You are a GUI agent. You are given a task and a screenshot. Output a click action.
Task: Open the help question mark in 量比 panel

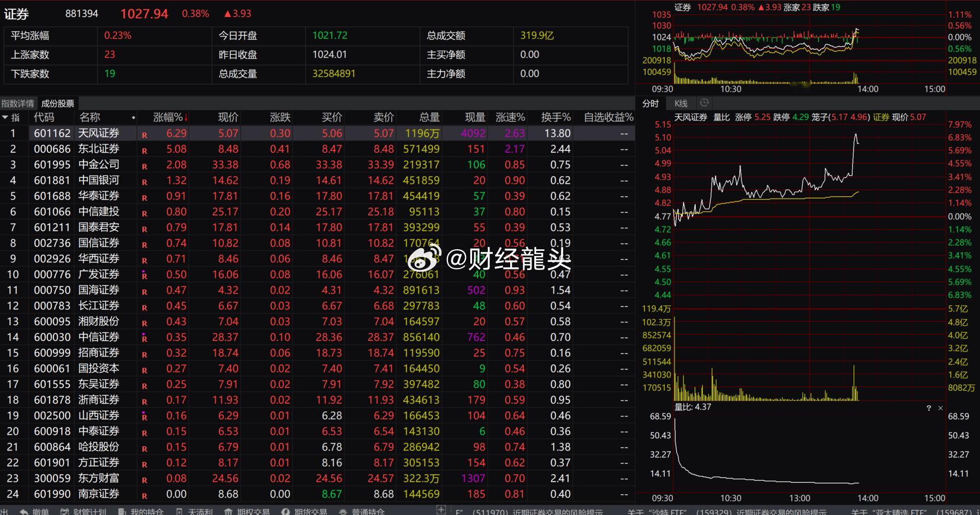(929, 408)
